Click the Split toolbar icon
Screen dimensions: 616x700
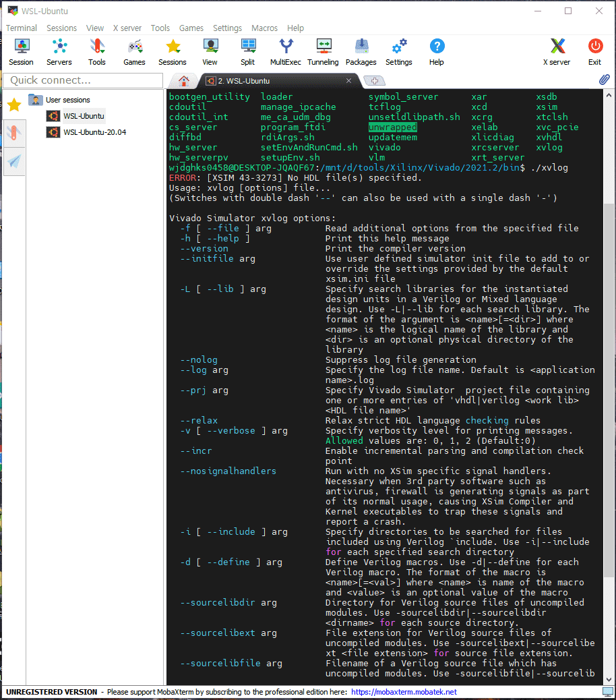(247, 52)
